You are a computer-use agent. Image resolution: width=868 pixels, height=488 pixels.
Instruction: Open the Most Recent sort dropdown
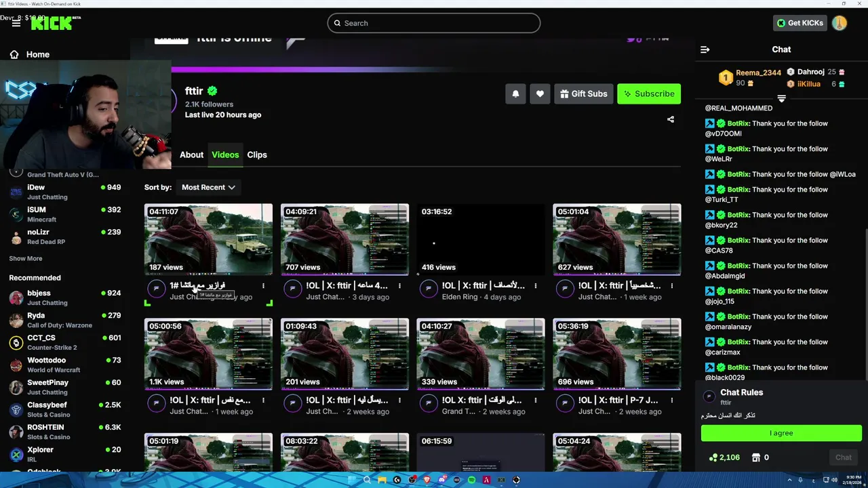[x=208, y=187]
